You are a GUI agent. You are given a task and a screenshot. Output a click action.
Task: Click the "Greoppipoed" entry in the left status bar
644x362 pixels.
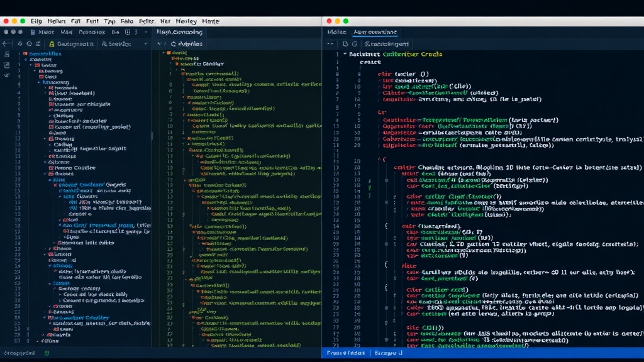(19, 353)
